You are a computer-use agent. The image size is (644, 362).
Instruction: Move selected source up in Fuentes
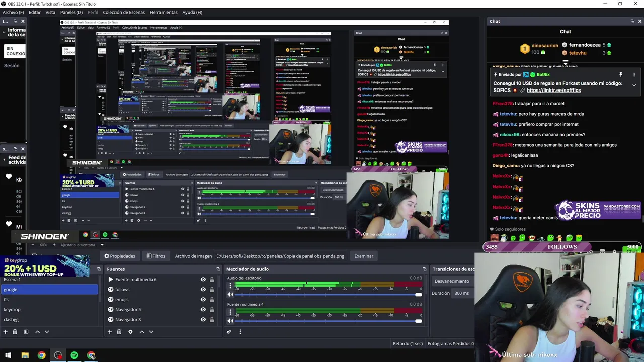141,332
